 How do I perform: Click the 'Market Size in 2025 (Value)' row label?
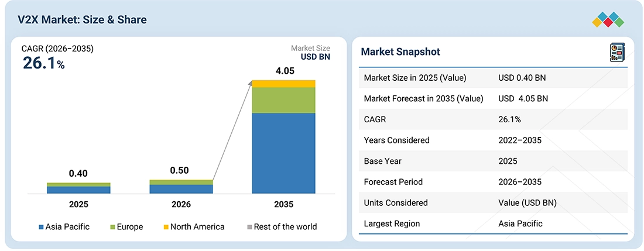(x=415, y=77)
